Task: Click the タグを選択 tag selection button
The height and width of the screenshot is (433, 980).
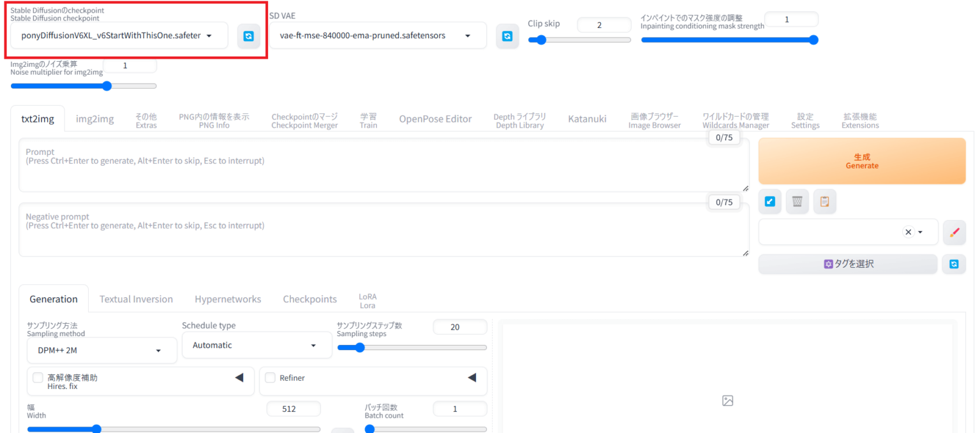Action: pyautogui.click(x=847, y=263)
